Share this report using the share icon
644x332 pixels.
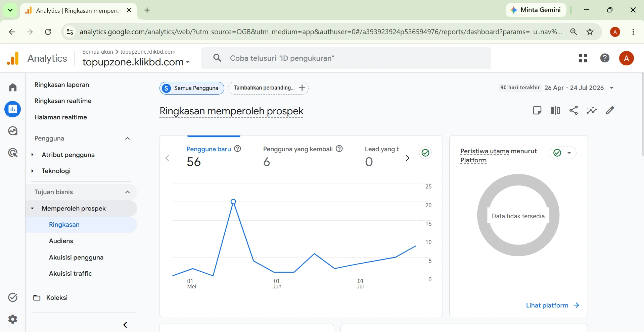tap(574, 110)
